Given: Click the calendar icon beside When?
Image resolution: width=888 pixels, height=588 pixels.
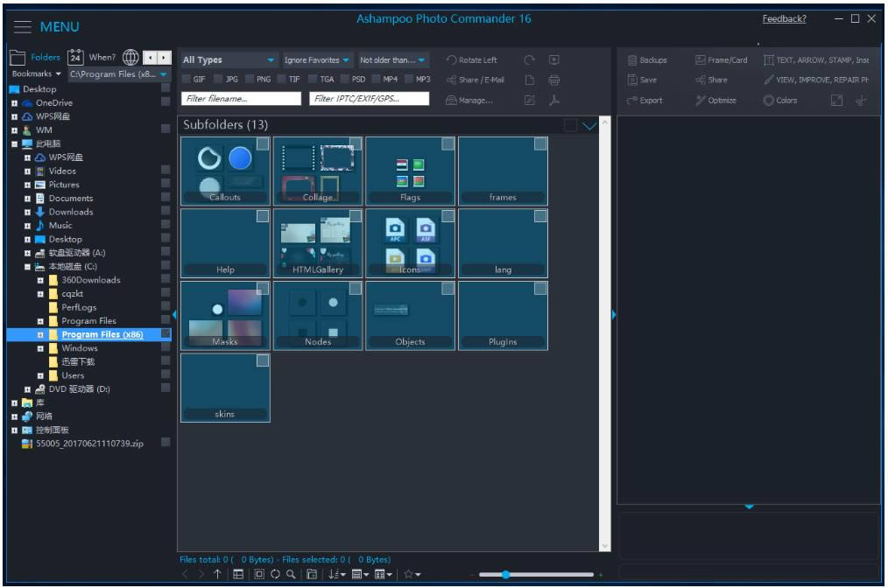Looking at the screenshot, I should click(75, 57).
